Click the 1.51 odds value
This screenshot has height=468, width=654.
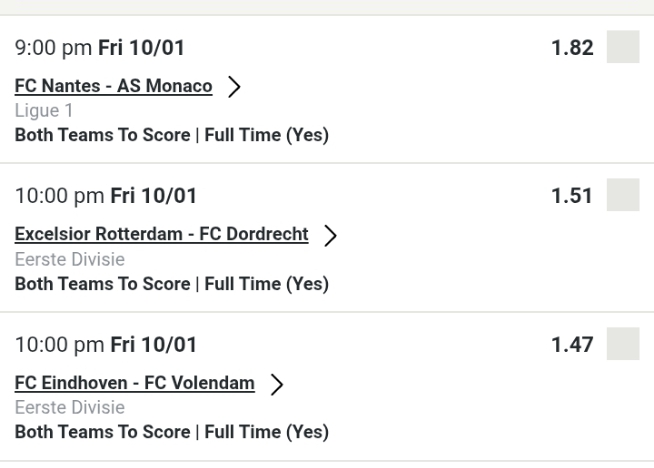(x=572, y=196)
